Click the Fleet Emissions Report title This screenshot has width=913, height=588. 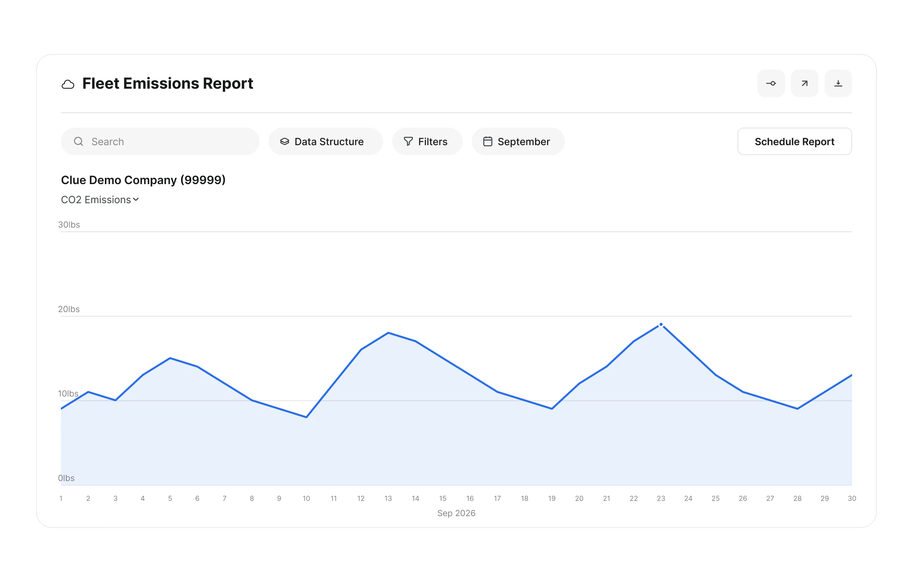(168, 84)
